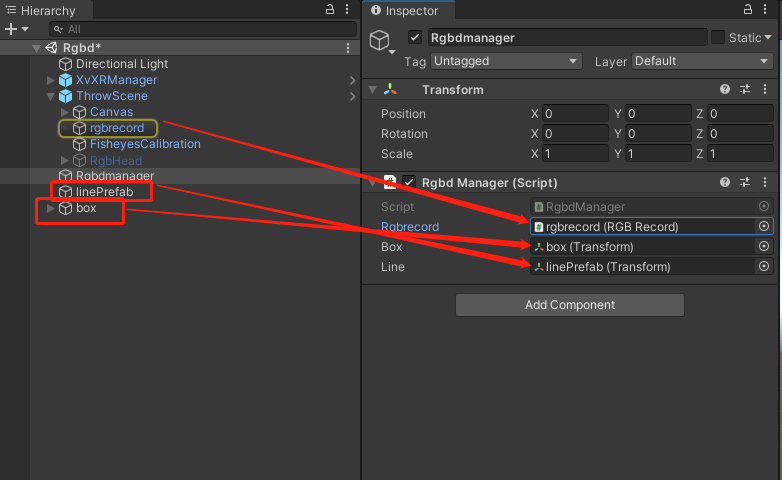782x480 pixels.
Task: Open XvXRManager prefab with chevron
Action: (x=353, y=80)
